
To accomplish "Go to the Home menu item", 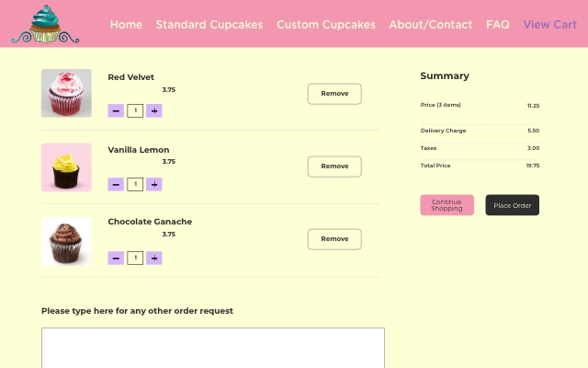I will tap(126, 25).
